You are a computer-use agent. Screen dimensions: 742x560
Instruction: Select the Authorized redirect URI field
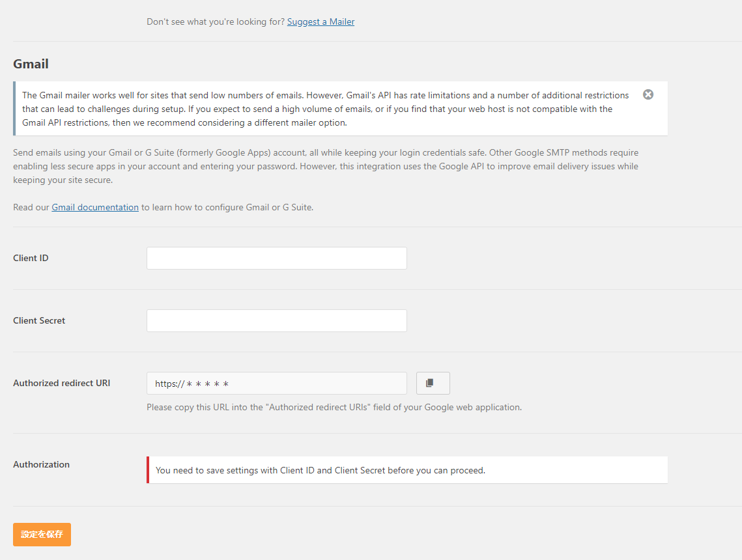point(276,384)
